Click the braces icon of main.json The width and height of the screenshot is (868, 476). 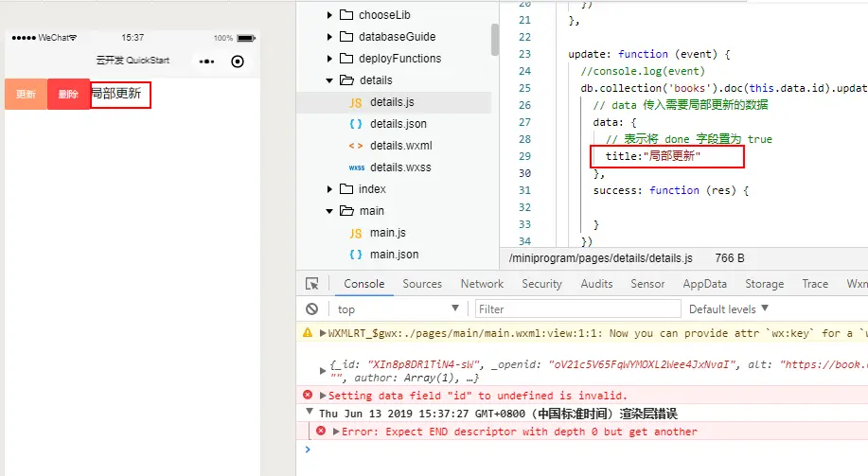pyautogui.click(x=355, y=255)
